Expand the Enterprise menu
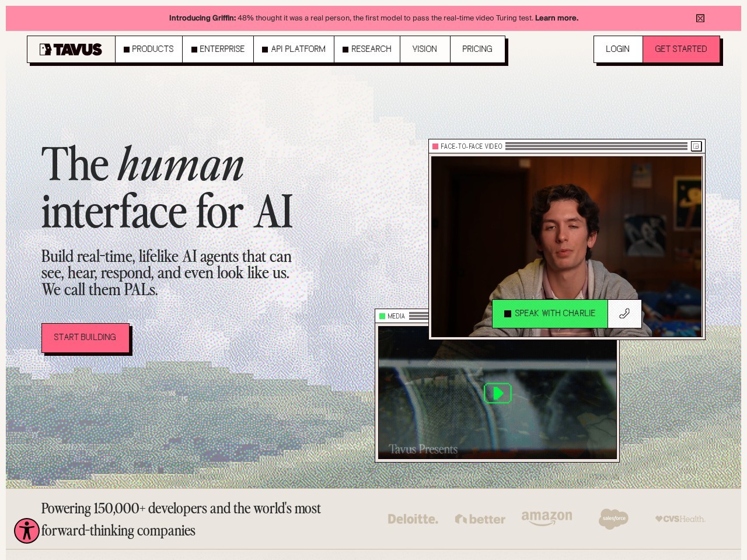This screenshot has height=560, width=747. pos(218,49)
